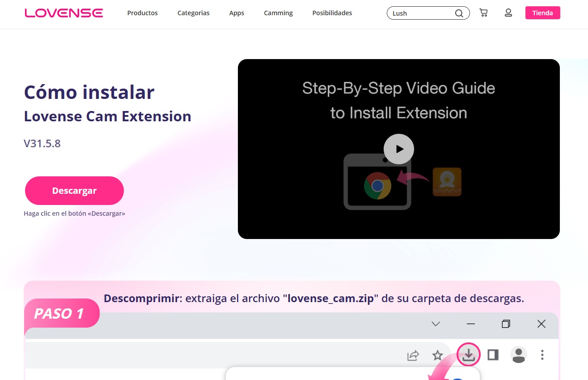Open the shopping cart
Screen dimensions: 588x380
pyautogui.click(x=483, y=13)
